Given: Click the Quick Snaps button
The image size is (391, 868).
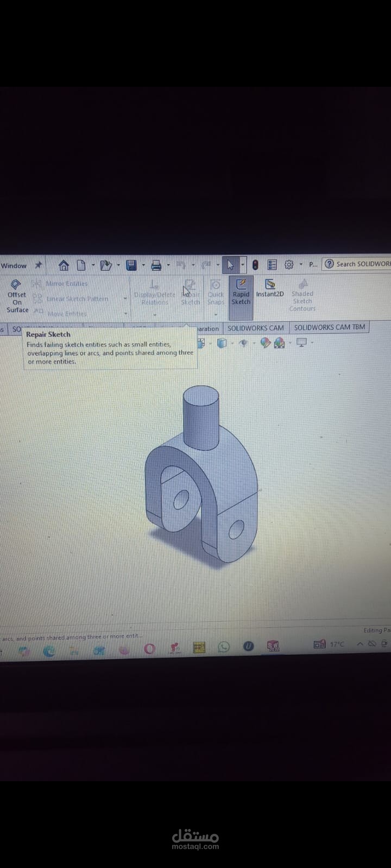Looking at the screenshot, I should (216, 292).
